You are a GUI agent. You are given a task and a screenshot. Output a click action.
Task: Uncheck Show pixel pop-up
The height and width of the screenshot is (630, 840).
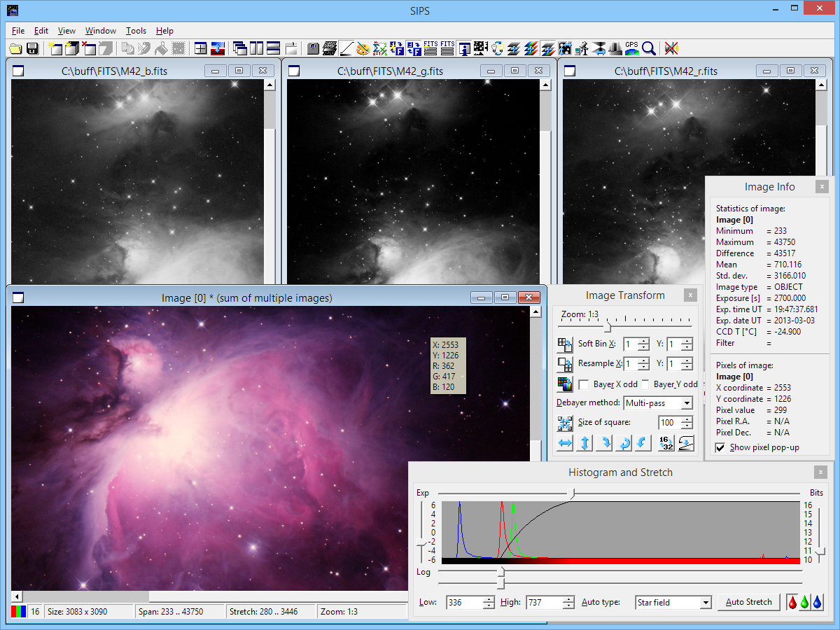coord(720,447)
